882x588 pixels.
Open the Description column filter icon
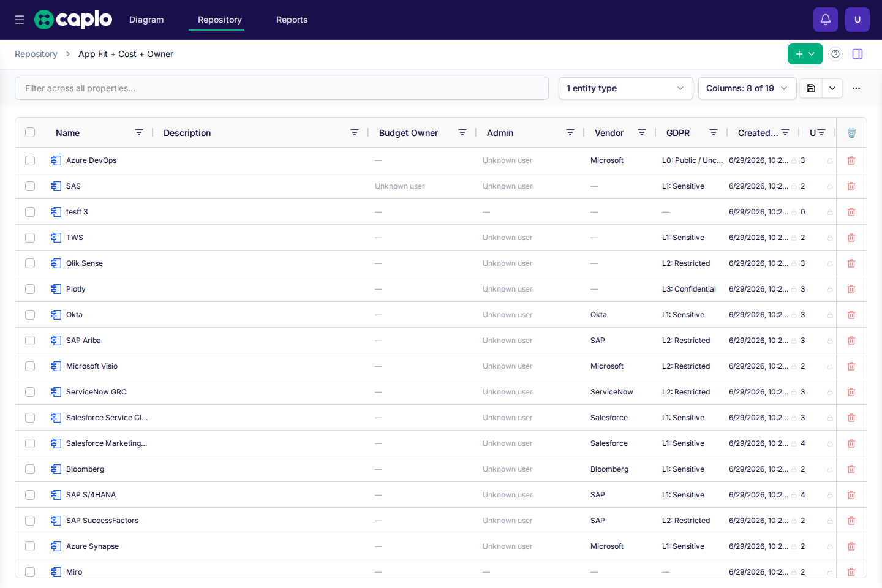click(355, 133)
